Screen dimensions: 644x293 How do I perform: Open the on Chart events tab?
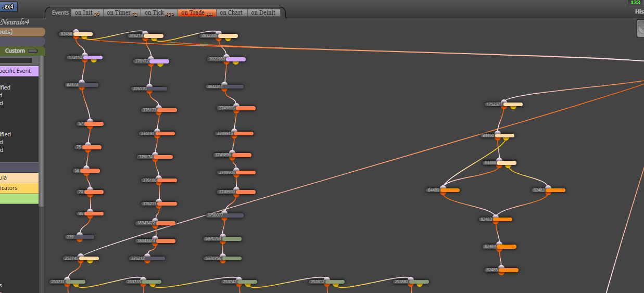tap(231, 12)
